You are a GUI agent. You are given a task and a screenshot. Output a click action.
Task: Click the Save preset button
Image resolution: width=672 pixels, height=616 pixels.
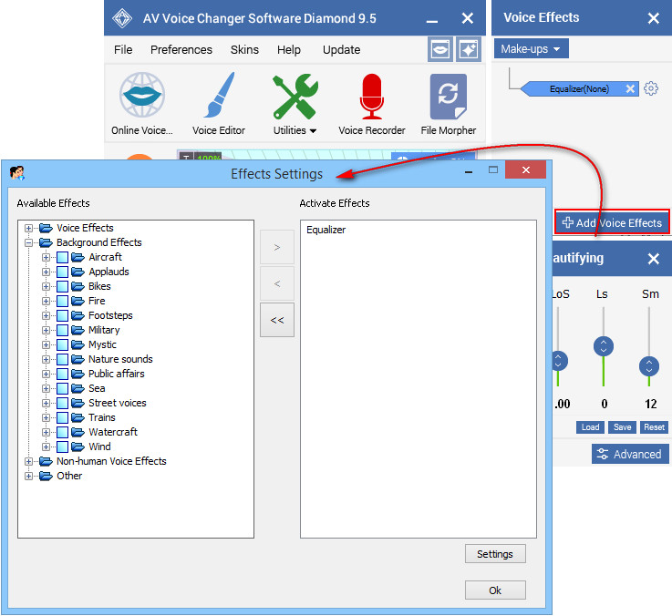pos(622,427)
